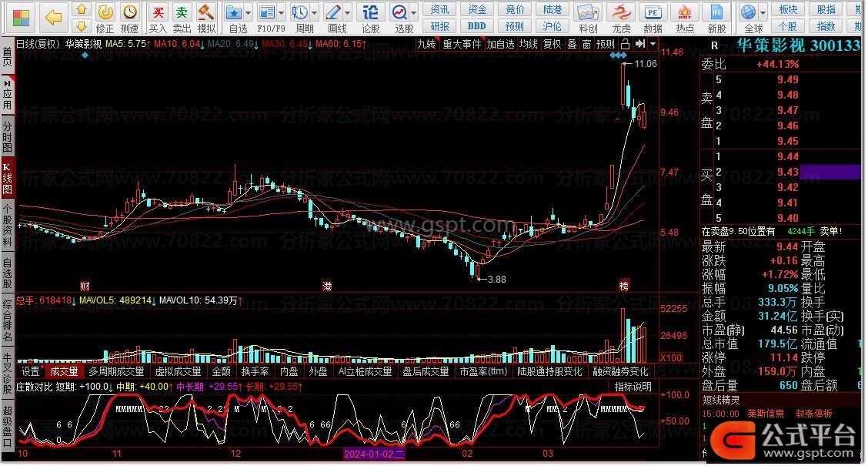Select the K线图 sidebar tab
The width and height of the screenshot is (868, 466).
click(7, 178)
